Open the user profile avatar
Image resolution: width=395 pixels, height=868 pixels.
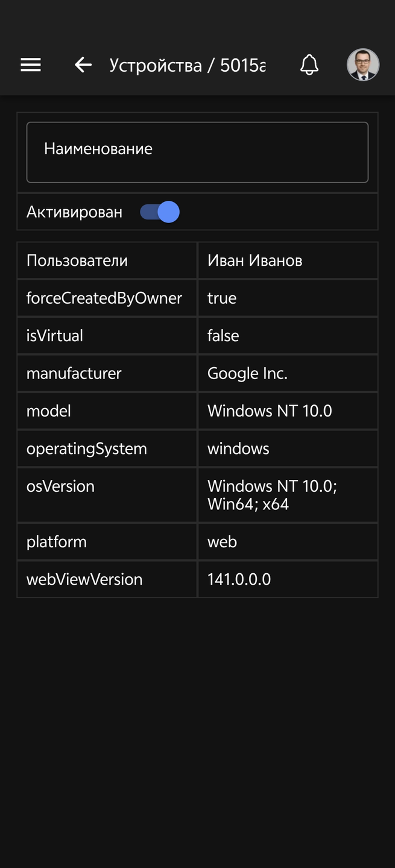pos(363,64)
